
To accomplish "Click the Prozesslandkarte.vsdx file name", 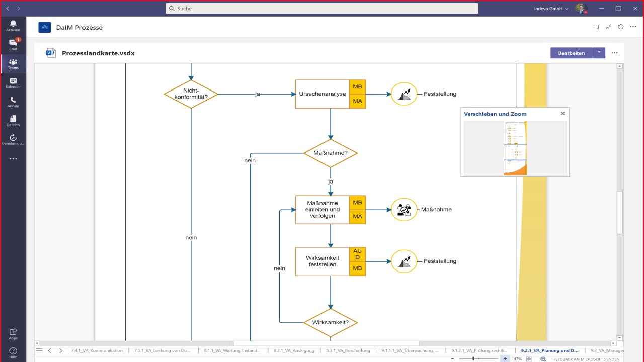I will 98,53.
